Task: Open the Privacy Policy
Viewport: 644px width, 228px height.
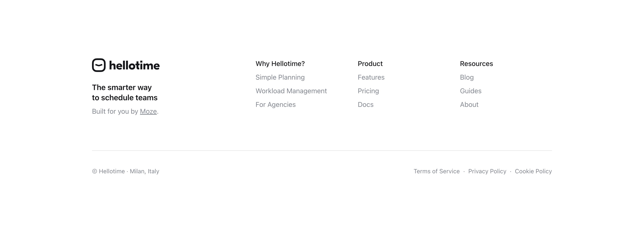Action: pyautogui.click(x=487, y=171)
